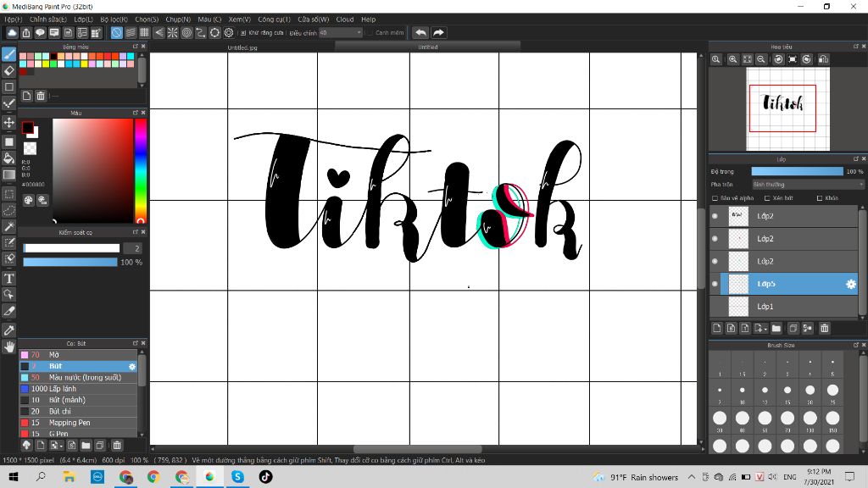This screenshot has width=868, height=488.
Task: Create a new layer folder
Action: point(776,328)
